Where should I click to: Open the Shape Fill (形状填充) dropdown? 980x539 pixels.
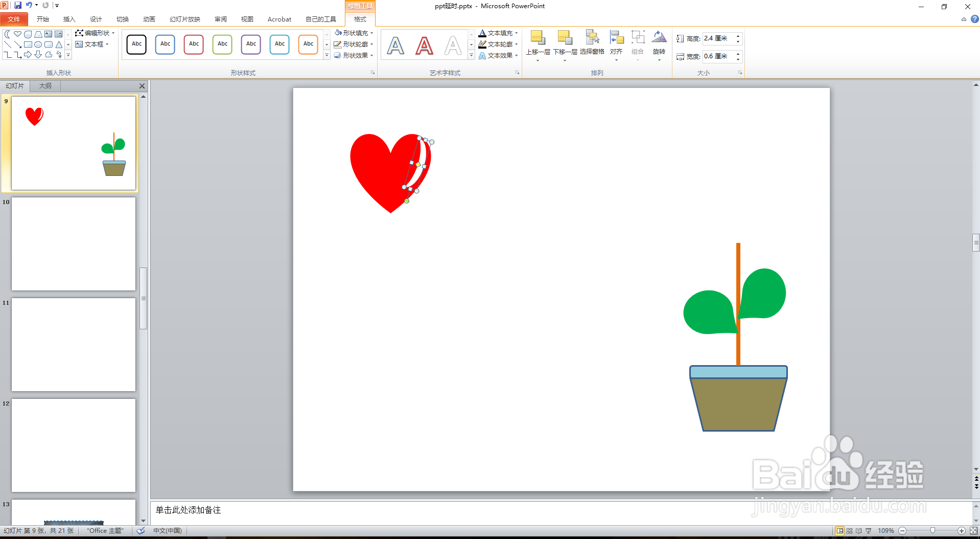354,33
